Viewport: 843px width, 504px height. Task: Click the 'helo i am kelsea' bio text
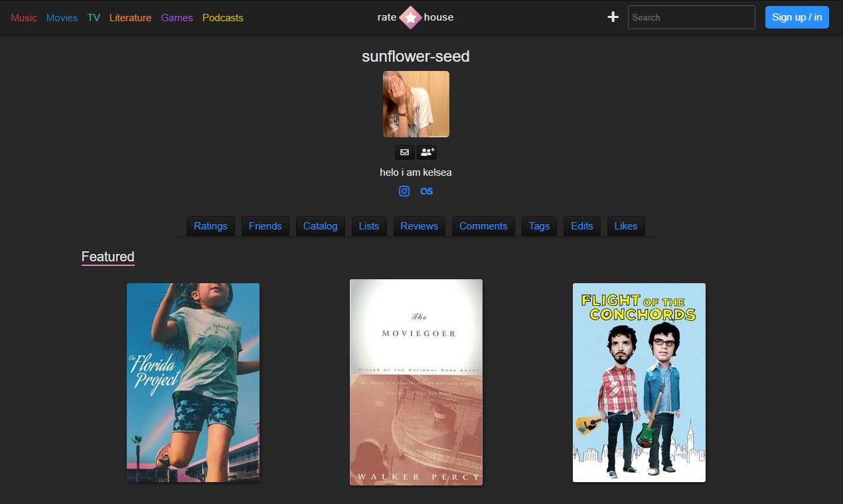[x=416, y=172]
